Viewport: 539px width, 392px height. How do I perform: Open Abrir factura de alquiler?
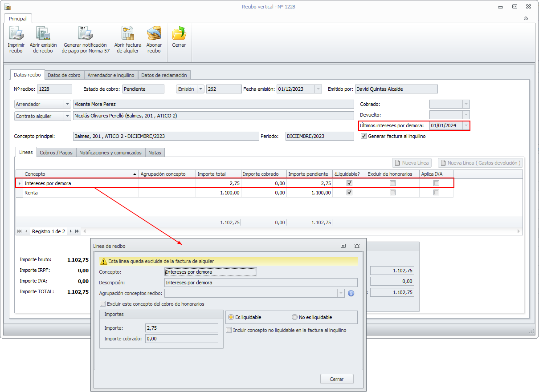128,34
